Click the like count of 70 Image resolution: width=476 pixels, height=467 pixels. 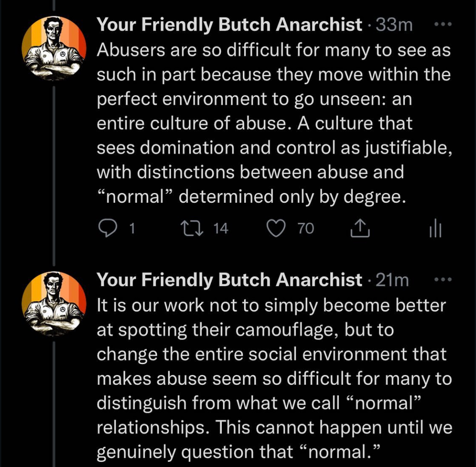pyautogui.click(x=306, y=229)
